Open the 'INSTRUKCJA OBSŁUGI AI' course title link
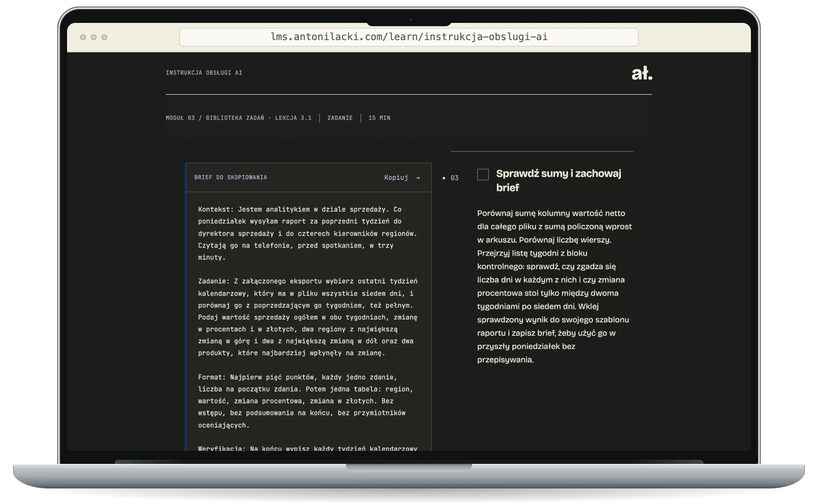 pyautogui.click(x=204, y=73)
